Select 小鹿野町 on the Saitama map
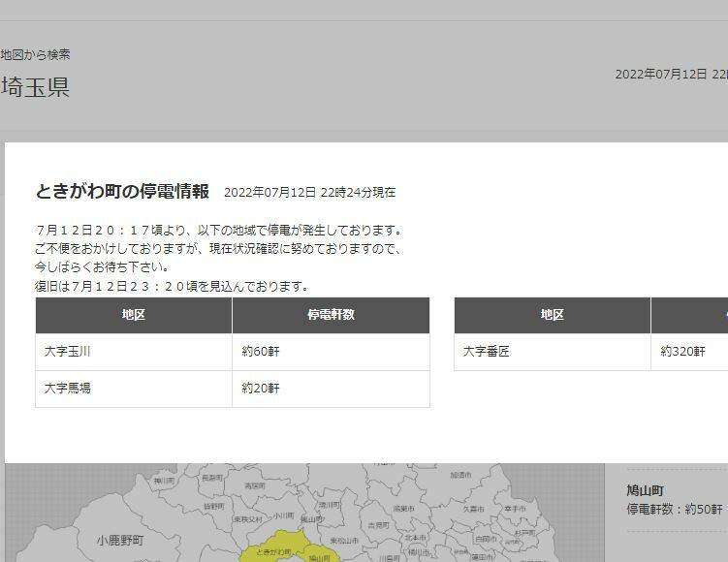Image resolution: width=728 pixels, height=562 pixels. tap(119, 540)
